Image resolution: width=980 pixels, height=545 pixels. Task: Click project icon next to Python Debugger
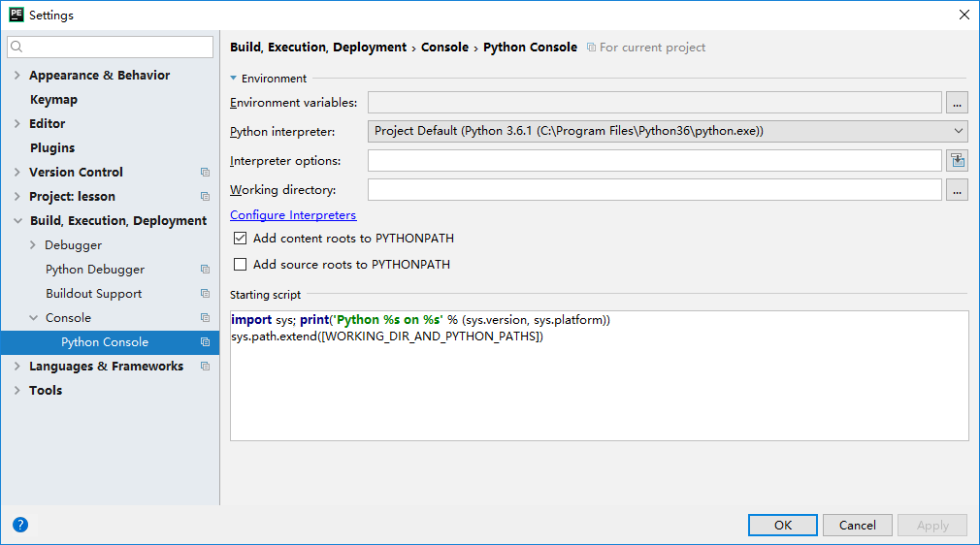(205, 270)
